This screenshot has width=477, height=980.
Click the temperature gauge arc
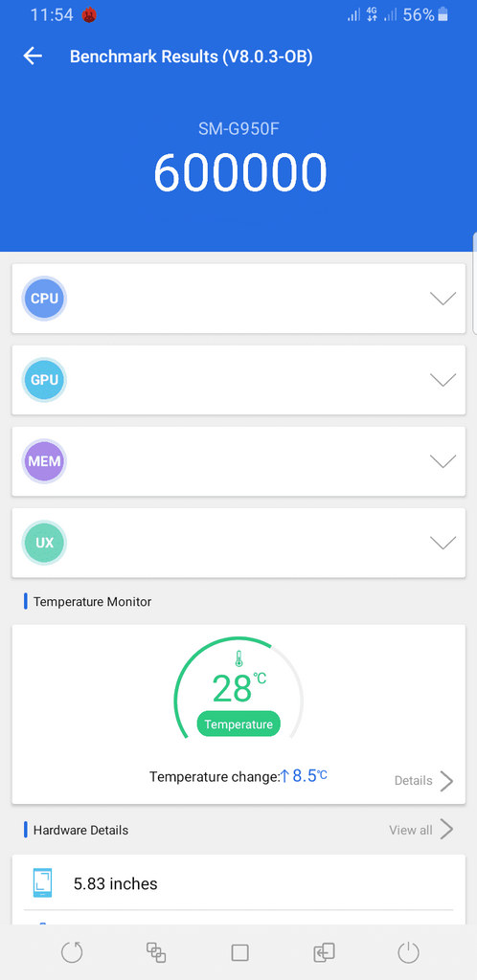pyautogui.click(x=238, y=687)
